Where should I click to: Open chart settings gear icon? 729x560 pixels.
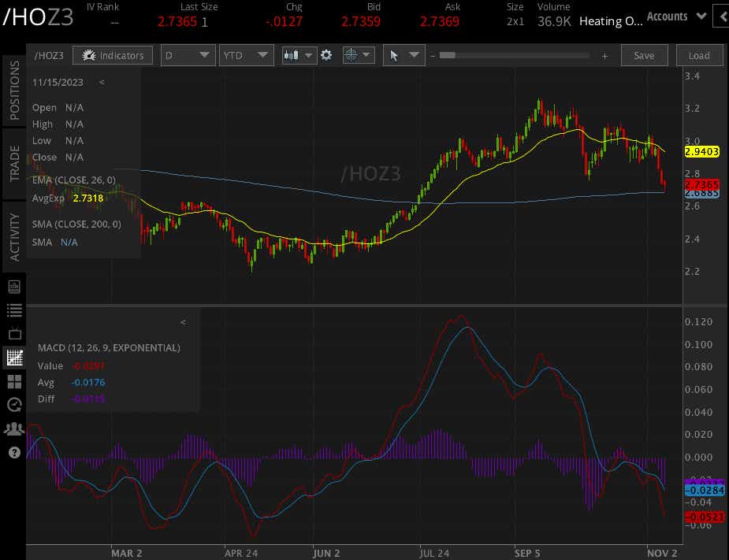click(326, 55)
